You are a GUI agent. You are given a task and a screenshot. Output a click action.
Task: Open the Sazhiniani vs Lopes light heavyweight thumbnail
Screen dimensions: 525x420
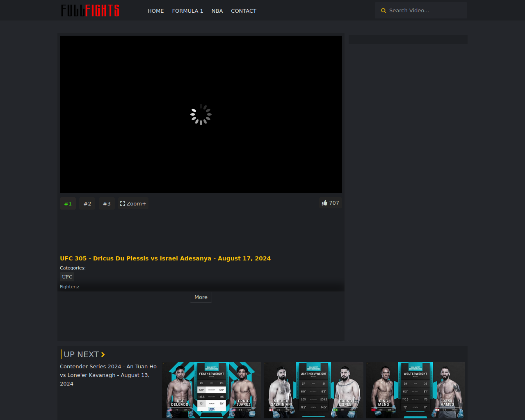[x=314, y=390]
